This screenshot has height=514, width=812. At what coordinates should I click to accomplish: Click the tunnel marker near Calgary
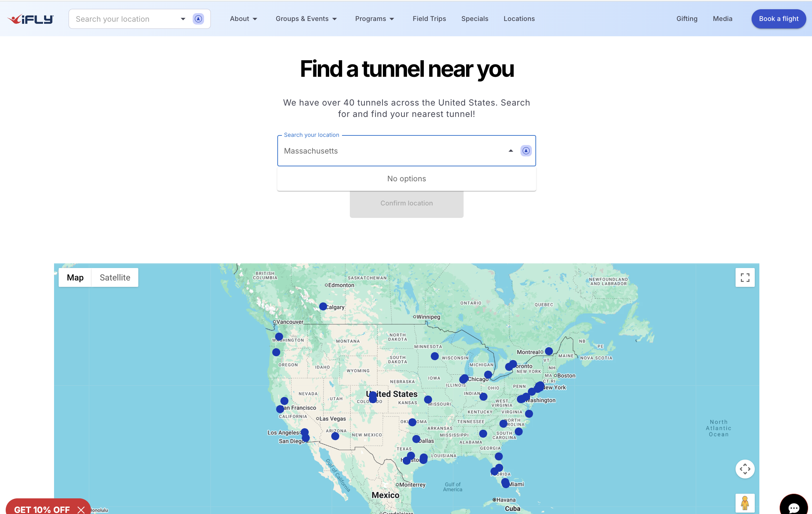coord(323,306)
